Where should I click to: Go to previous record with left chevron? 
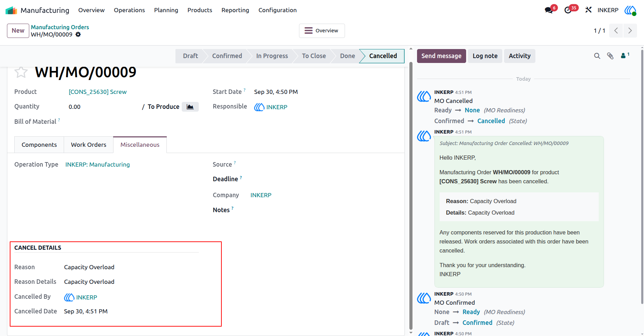[x=616, y=31]
